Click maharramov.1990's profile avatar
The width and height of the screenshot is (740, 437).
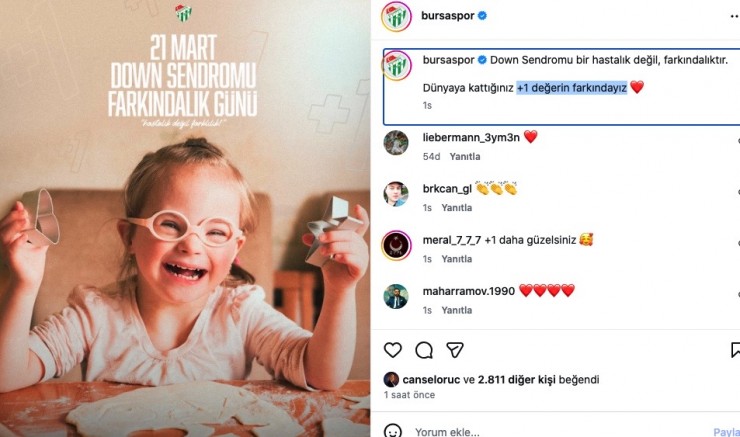pos(396,296)
